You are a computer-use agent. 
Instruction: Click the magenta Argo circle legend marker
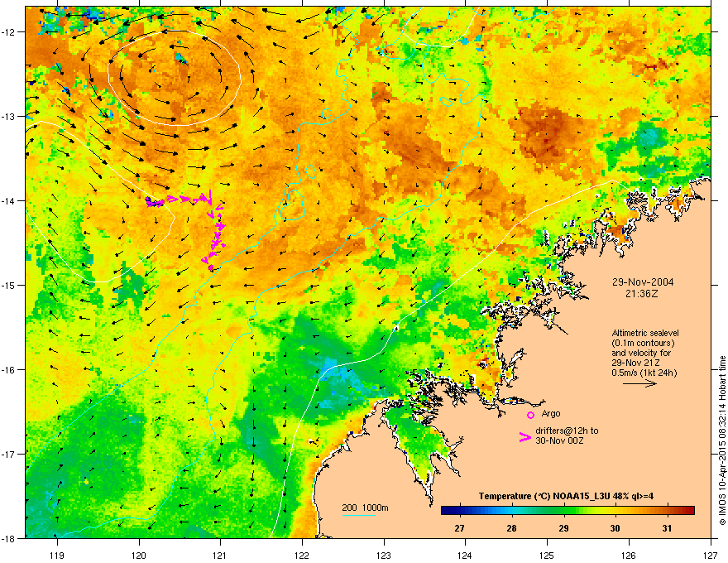click(x=530, y=415)
